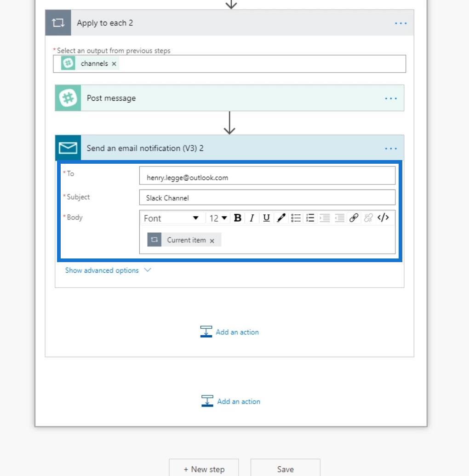The image size is (469, 476).
Task: Click the indent icon left of the link icon
Action: (339, 218)
